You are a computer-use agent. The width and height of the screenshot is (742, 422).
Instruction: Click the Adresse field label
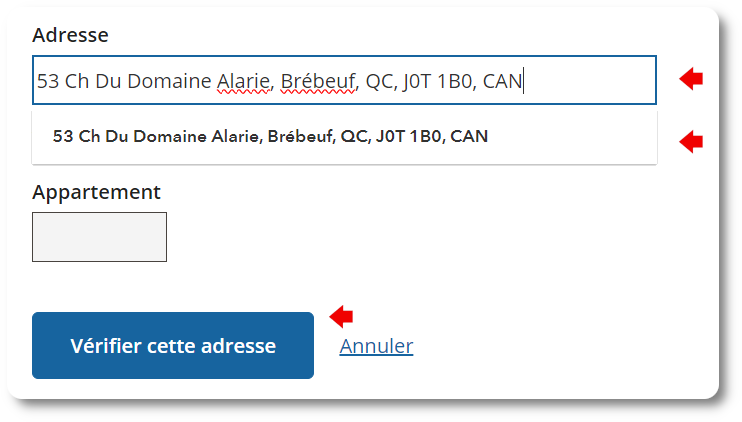click(x=70, y=35)
